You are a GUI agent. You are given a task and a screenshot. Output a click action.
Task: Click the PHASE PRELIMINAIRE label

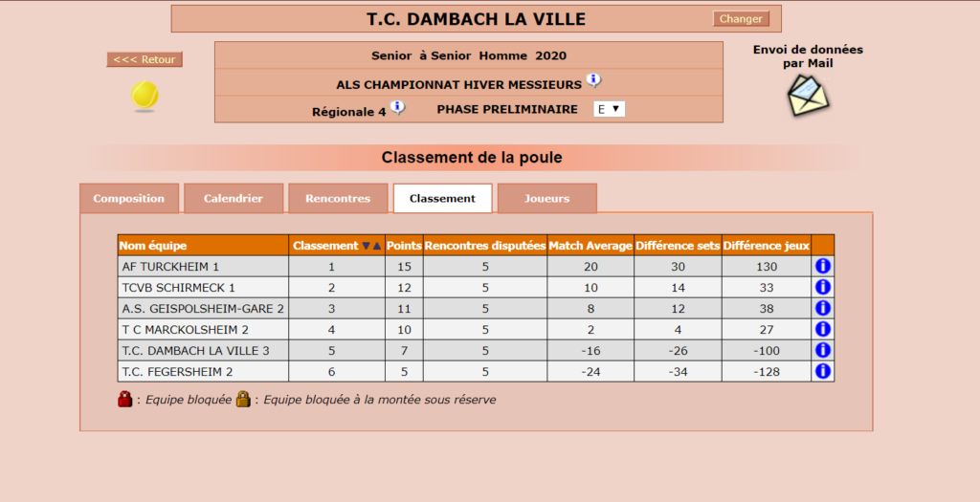[507, 109]
